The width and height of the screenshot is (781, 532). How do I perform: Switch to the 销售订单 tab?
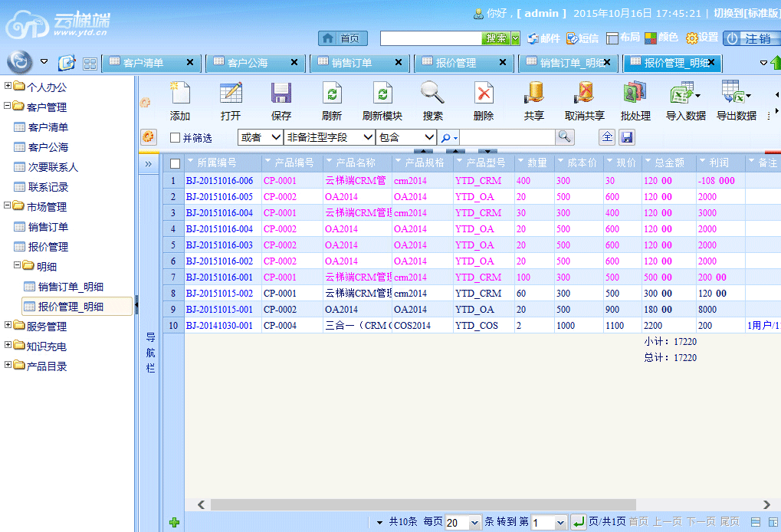(x=352, y=63)
